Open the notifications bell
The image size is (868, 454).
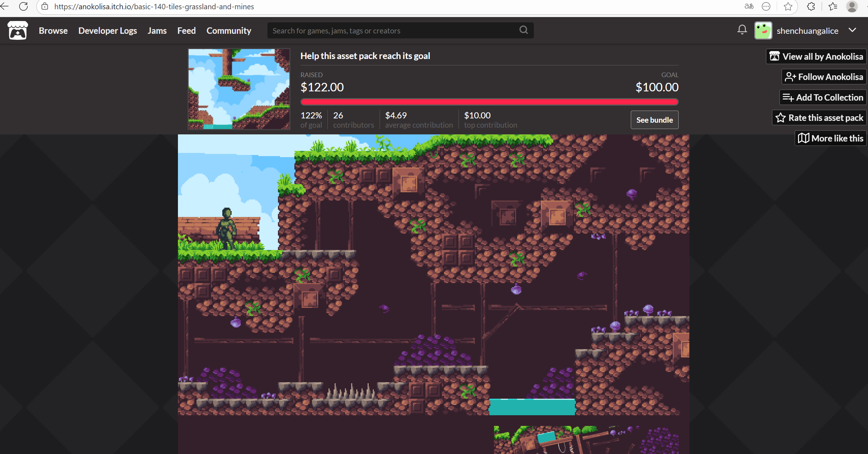point(742,30)
